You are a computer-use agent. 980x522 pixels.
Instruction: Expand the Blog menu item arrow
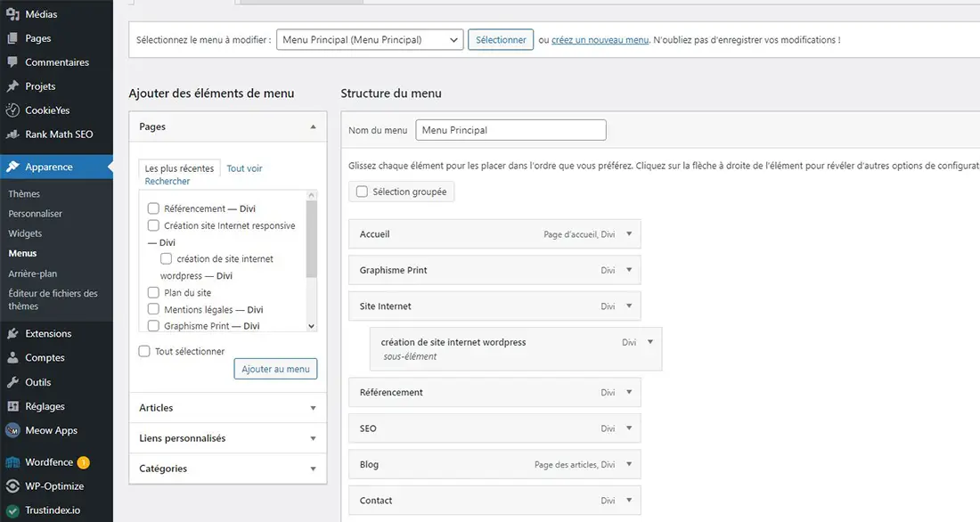(629, 464)
